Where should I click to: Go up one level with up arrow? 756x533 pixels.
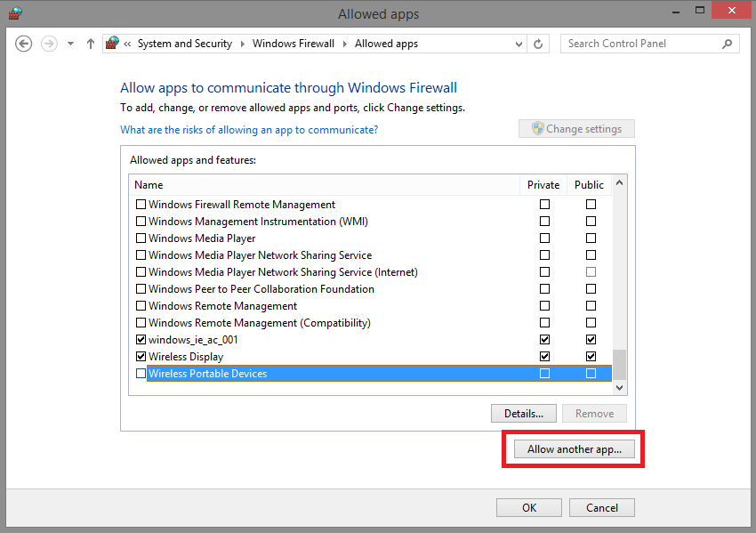(90, 44)
